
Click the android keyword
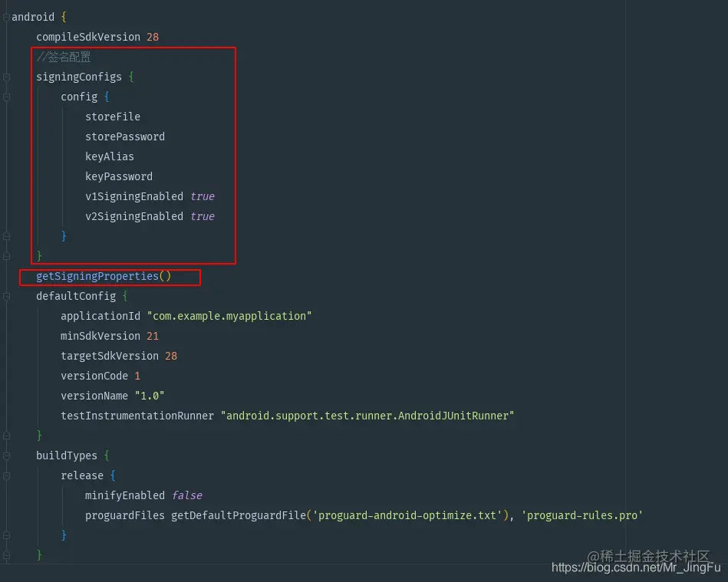tap(33, 17)
